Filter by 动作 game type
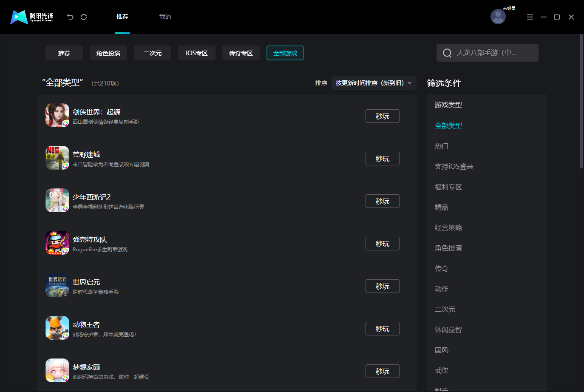Viewport: 584px width, 392px height. click(442, 289)
